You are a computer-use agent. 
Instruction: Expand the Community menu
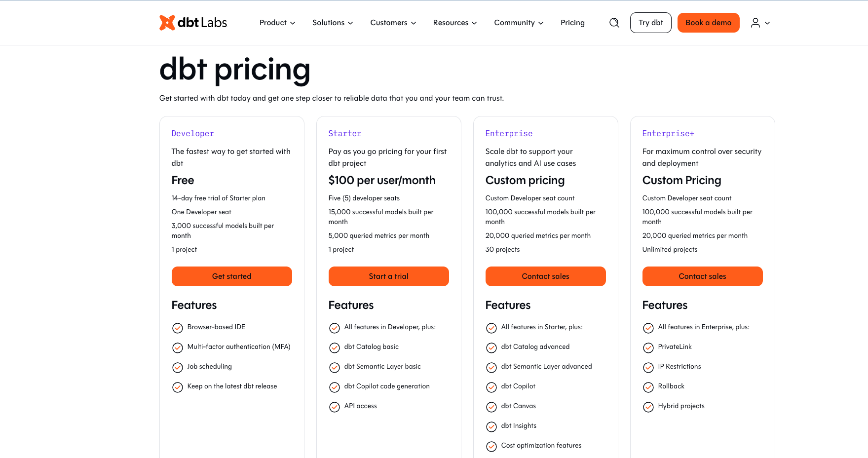(519, 23)
